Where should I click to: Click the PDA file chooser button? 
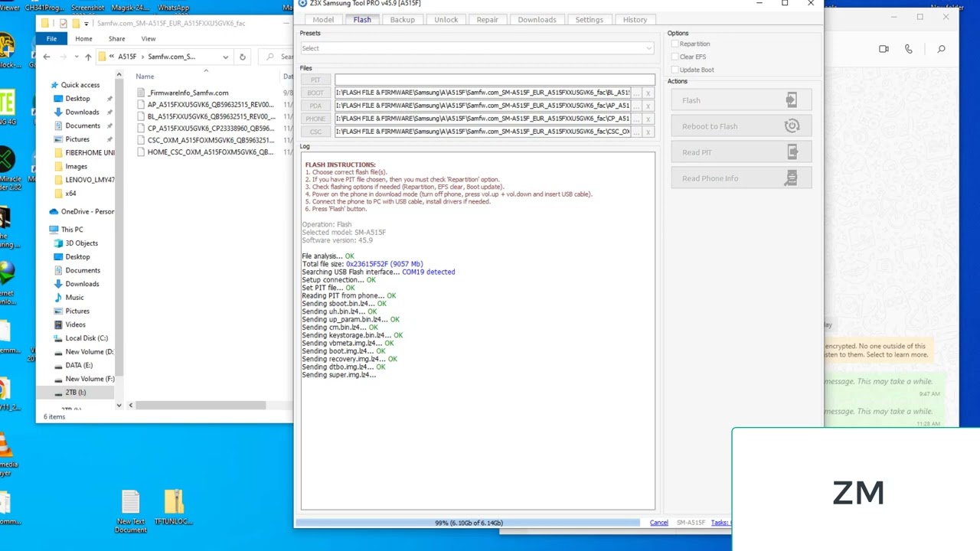(x=315, y=106)
